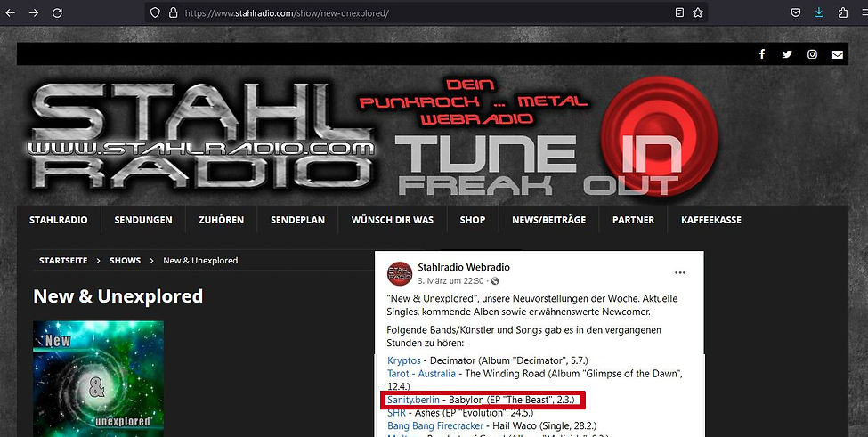
Task: Open the SENDUNGEN menu item
Action: [x=142, y=220]
